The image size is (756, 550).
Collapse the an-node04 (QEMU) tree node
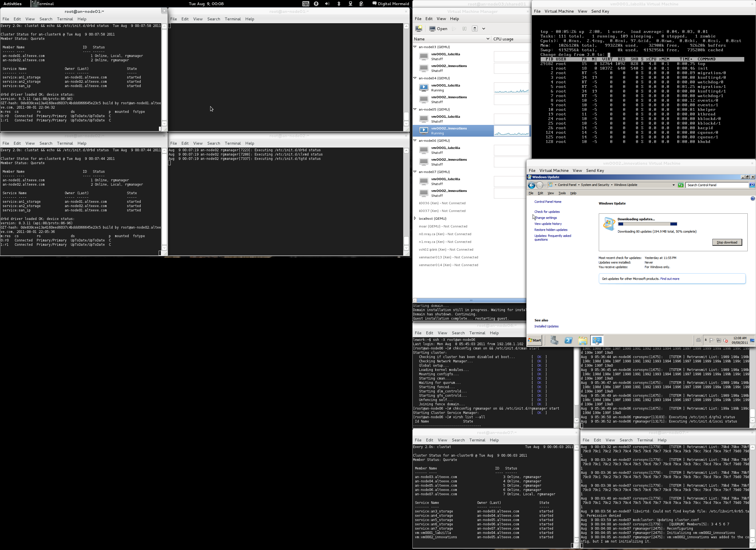415,78
